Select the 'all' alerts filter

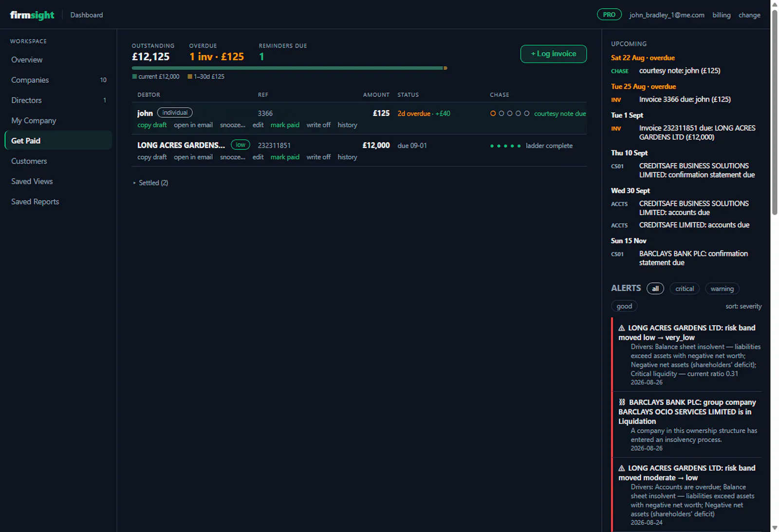(655, 289)
